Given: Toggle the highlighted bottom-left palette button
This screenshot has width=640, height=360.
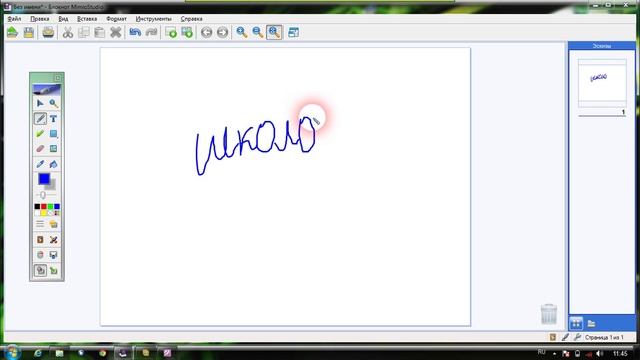Looking at the screenshot, I should coord(40,270).
